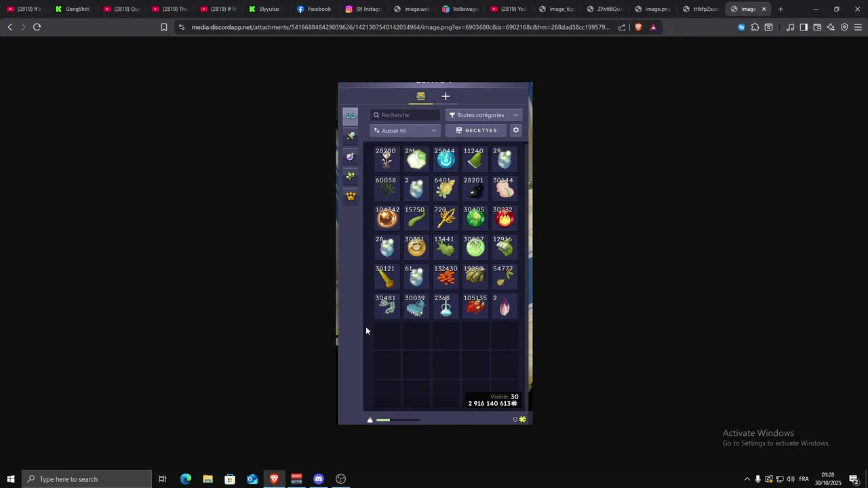This screenshot has height=488, width=868.
Task: Select the infinity all-items filter in sidebar
Action: coord(350,116)
